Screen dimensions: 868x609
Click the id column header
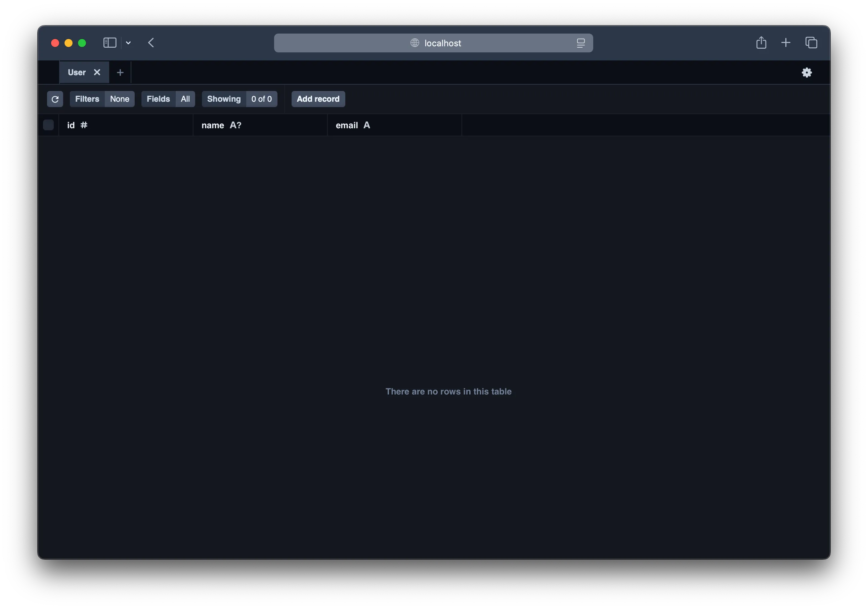tap(77, 125)
